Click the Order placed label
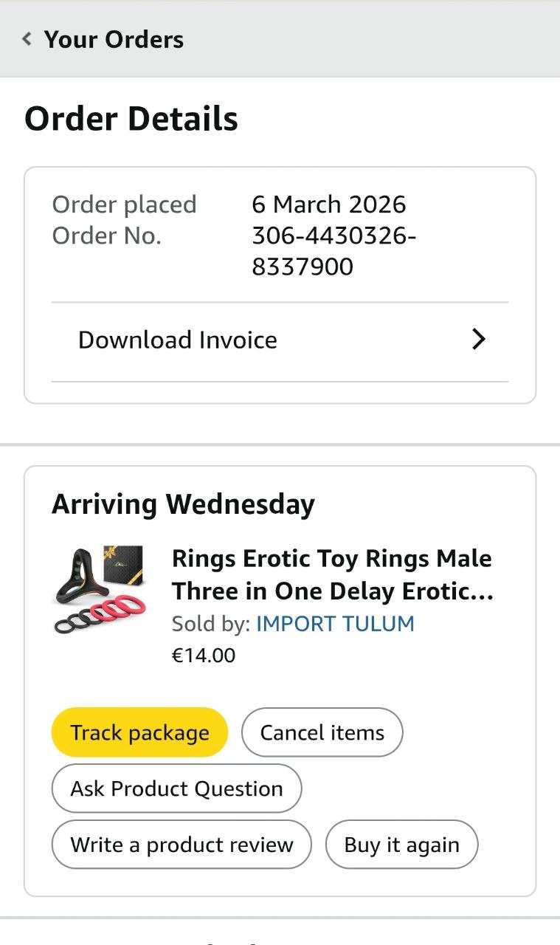Viewport: 560px width, 945px height. point(124,205)
